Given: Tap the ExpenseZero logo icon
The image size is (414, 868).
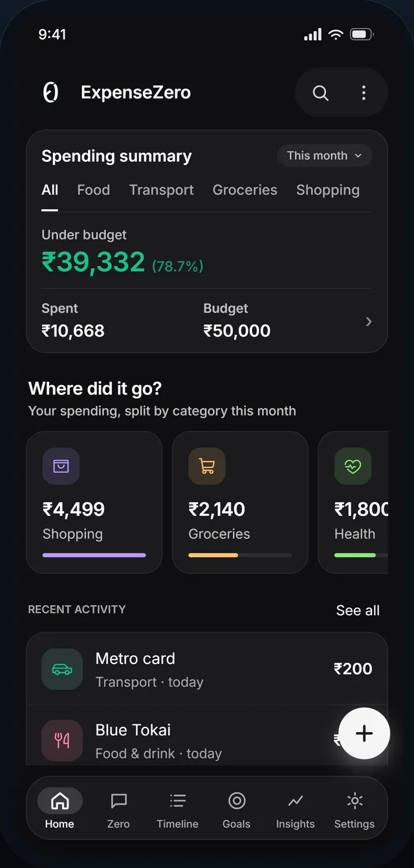Looking at the screenshot, I should [x=51, y=93].
